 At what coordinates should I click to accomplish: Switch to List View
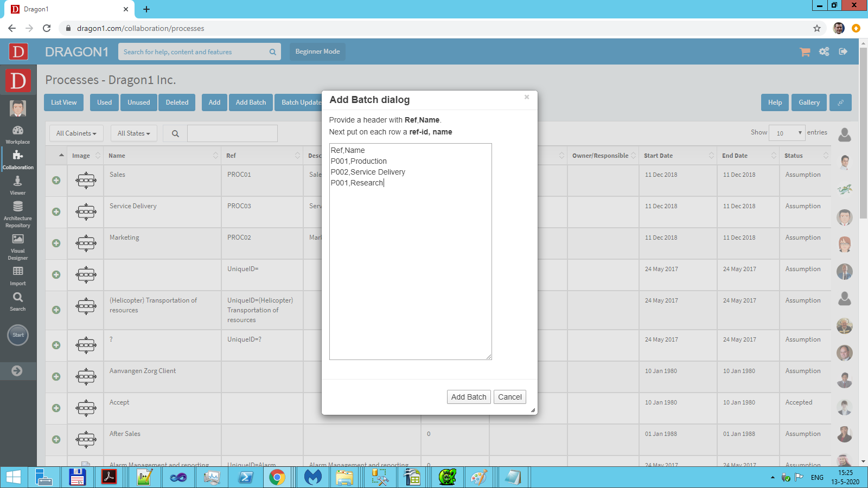click(63, 102)
